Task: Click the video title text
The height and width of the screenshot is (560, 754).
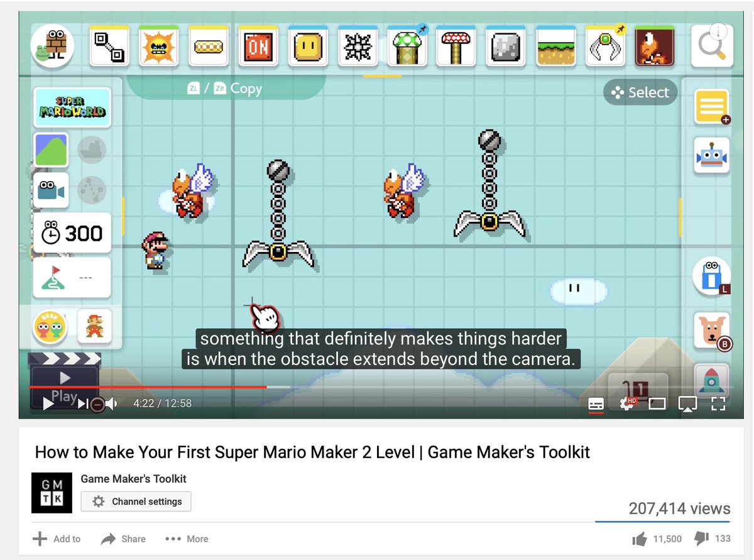Action: (312, 452)
